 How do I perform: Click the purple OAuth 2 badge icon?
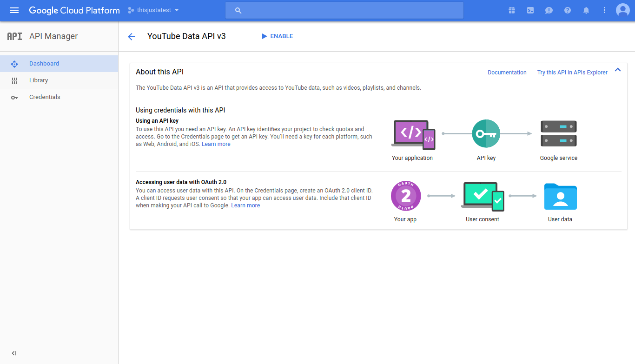click(x=406, y=196)
